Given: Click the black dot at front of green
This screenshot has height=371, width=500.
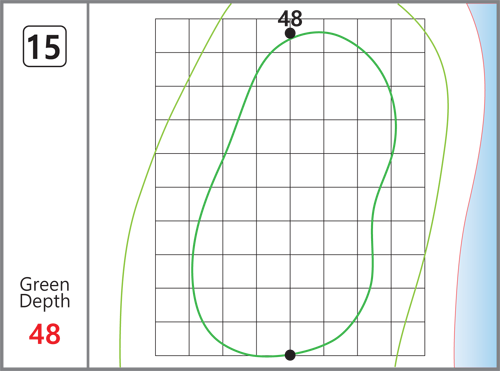Looking at the screenshot, I should coord(290,355).
